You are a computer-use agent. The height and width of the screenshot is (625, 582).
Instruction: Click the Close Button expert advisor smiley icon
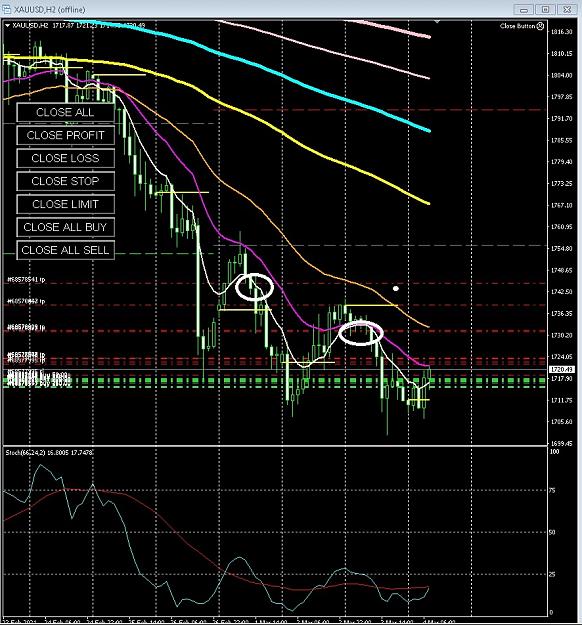click(x=540, y=26)
